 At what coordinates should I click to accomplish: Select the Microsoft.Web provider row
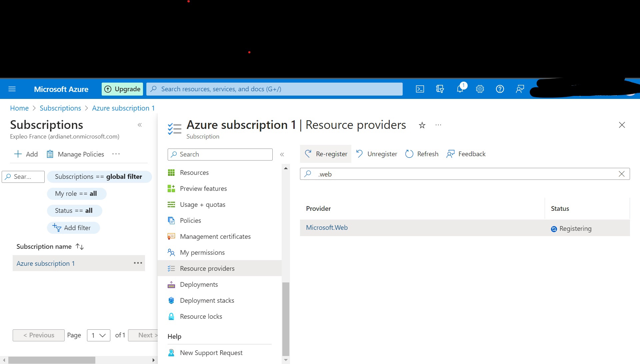point(327,228)
